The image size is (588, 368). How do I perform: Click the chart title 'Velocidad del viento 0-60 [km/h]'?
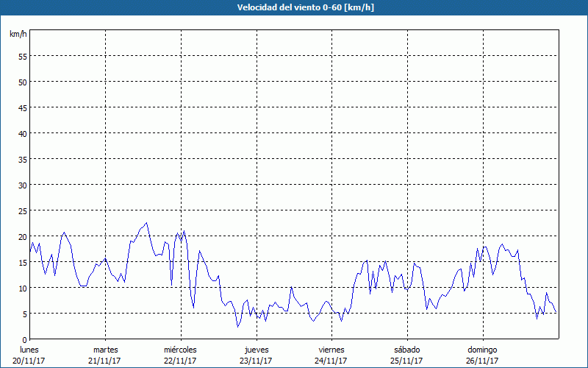(x=294, y=7)
